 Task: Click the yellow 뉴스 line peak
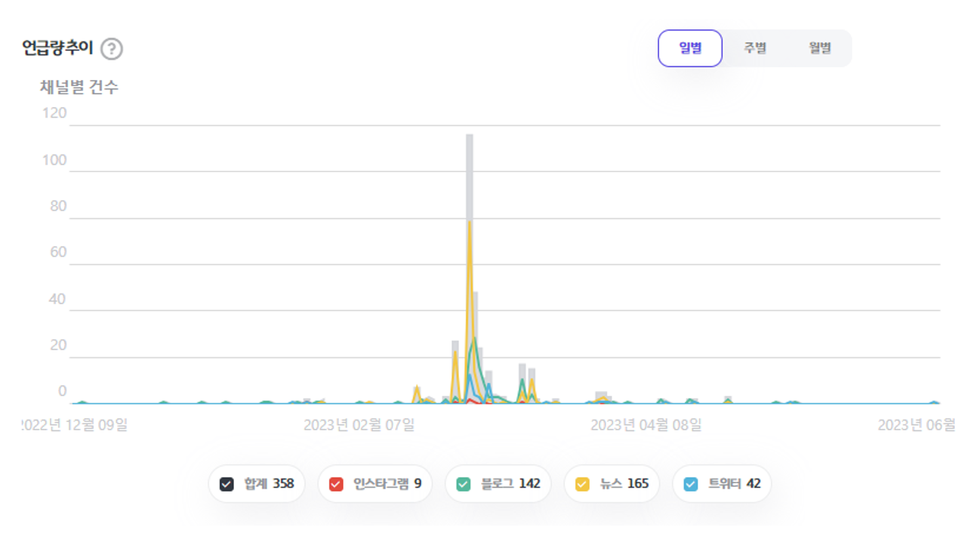point(470,222)
